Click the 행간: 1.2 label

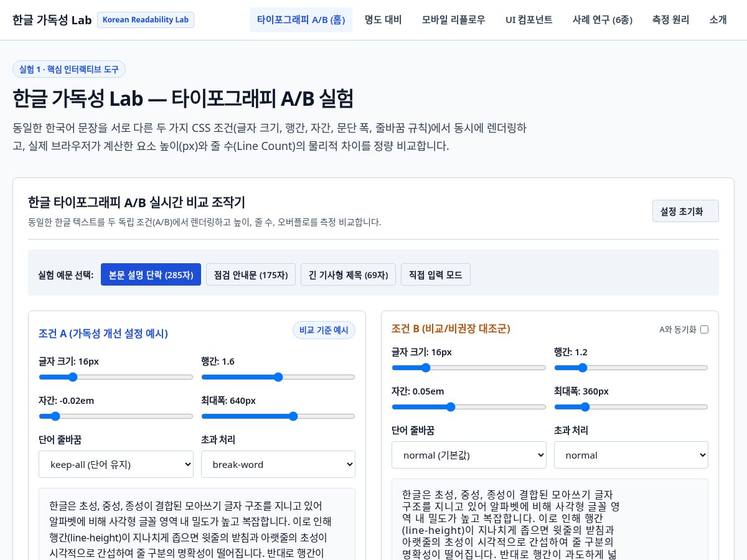(571, 352)
